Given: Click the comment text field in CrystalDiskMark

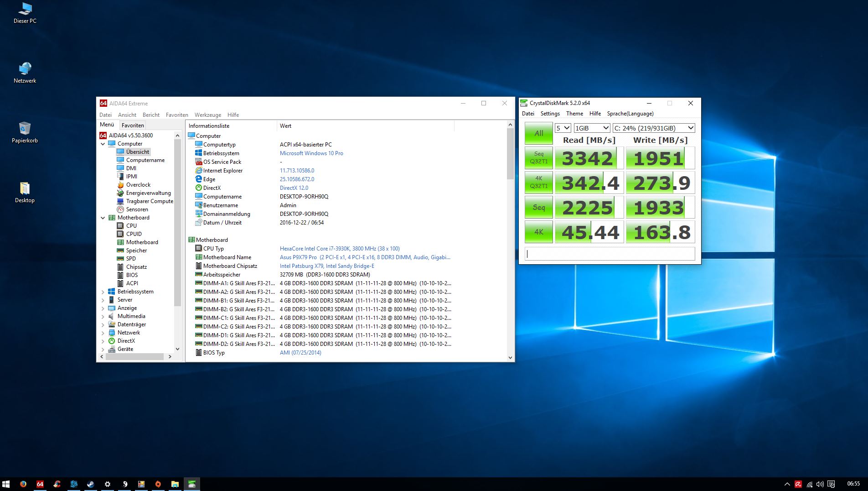Looking at the screenshot, I should point(610,254).
